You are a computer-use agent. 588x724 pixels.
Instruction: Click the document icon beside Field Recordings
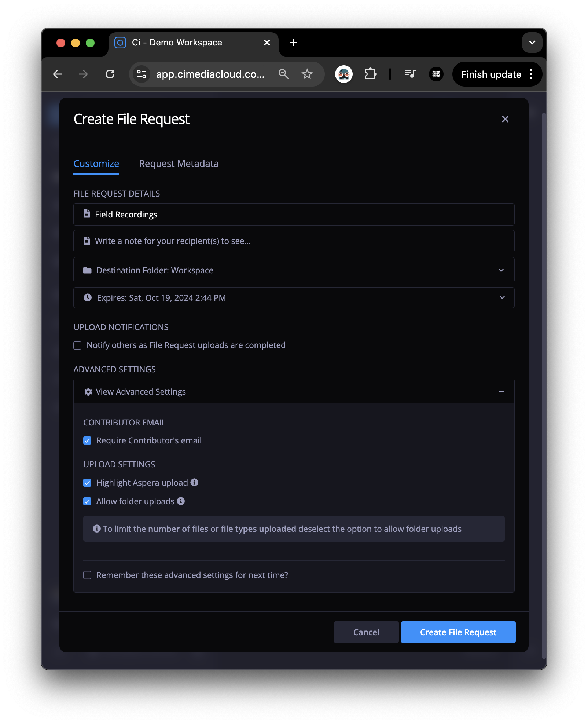87,214
